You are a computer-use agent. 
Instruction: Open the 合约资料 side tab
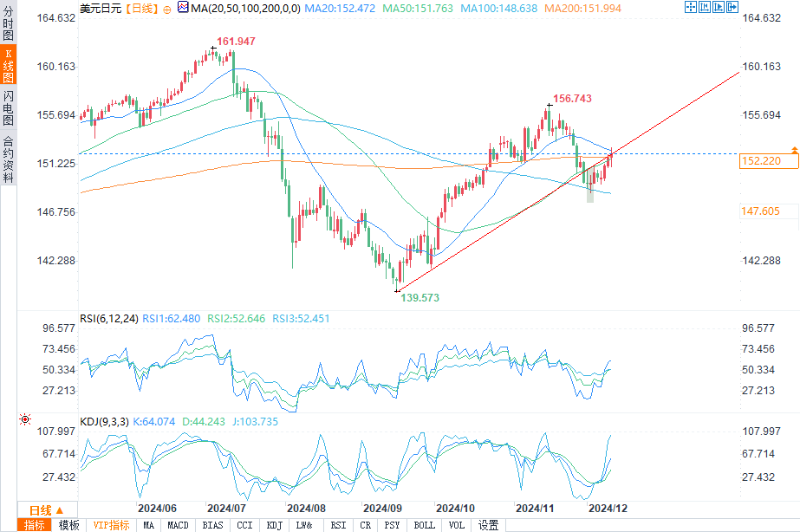tap(8, 159)
